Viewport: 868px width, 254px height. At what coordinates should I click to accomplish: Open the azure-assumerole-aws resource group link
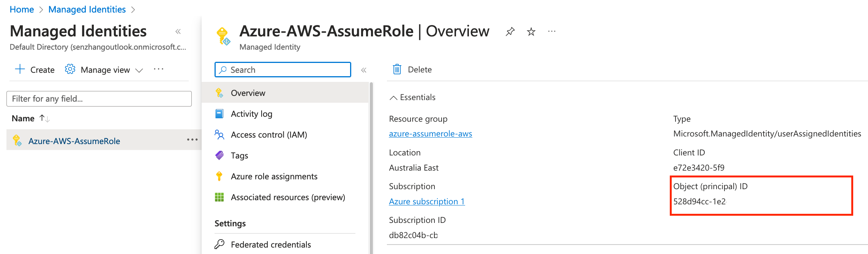pyautogui.click(x=430, y=134)
